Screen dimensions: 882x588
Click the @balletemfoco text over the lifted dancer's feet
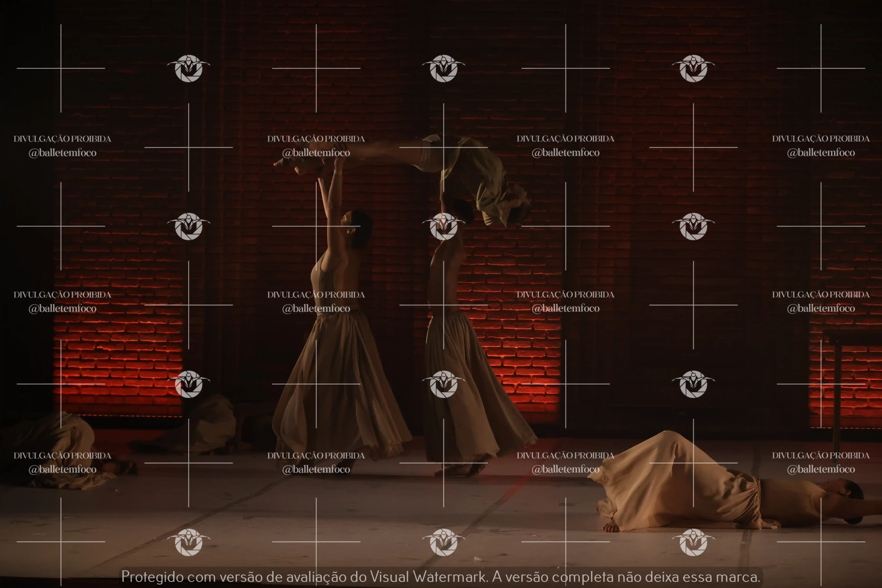pyautogui.click(x=316, y=153)
